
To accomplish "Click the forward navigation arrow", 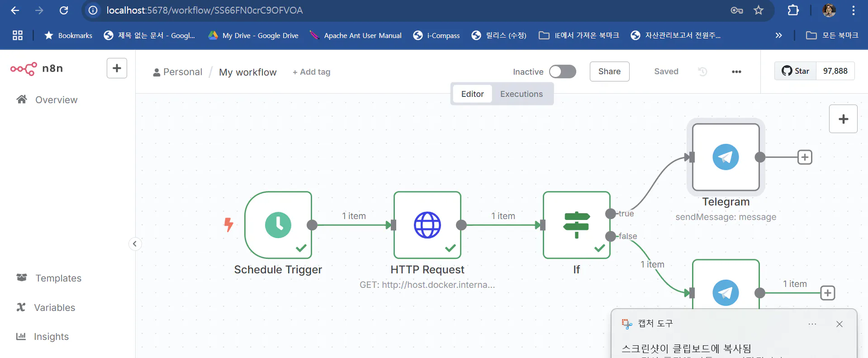I will tap(39, 10).
